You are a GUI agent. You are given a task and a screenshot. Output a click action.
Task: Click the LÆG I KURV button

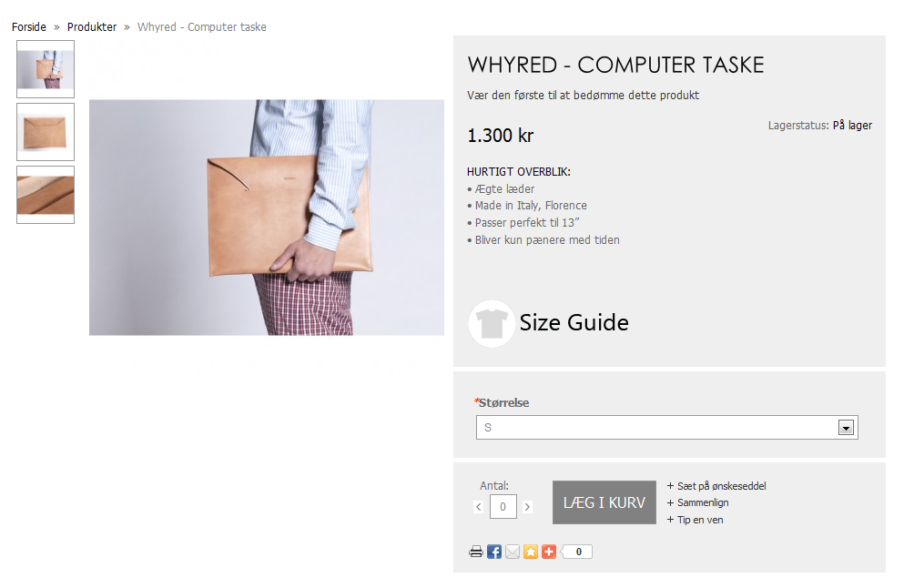click(x=604, y=502)
